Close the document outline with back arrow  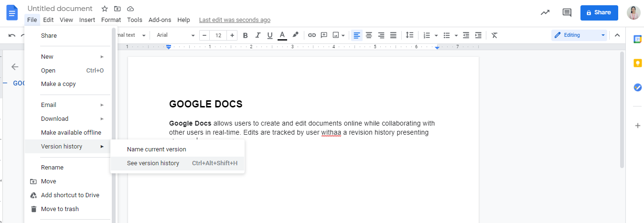[15, 67]
